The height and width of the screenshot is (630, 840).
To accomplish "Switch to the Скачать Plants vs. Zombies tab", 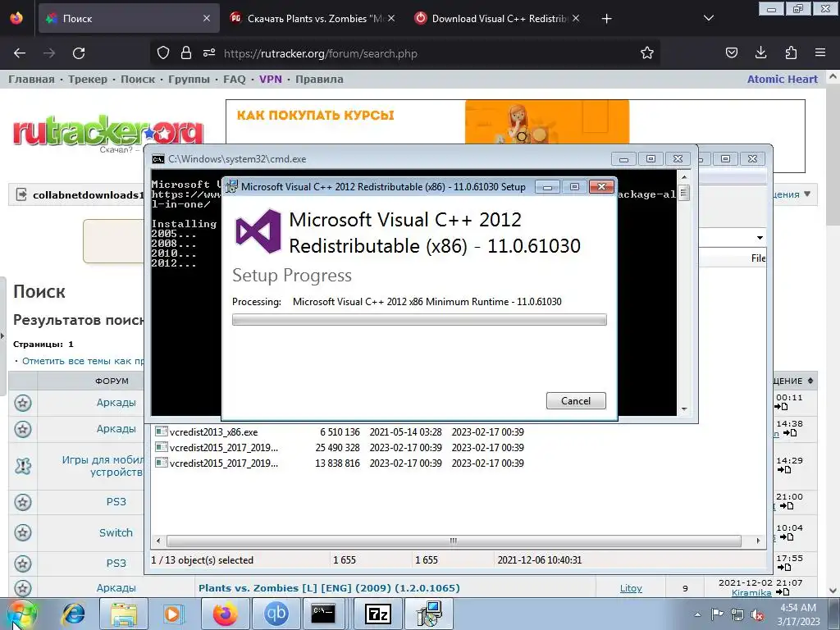I will tap(313, 18).
